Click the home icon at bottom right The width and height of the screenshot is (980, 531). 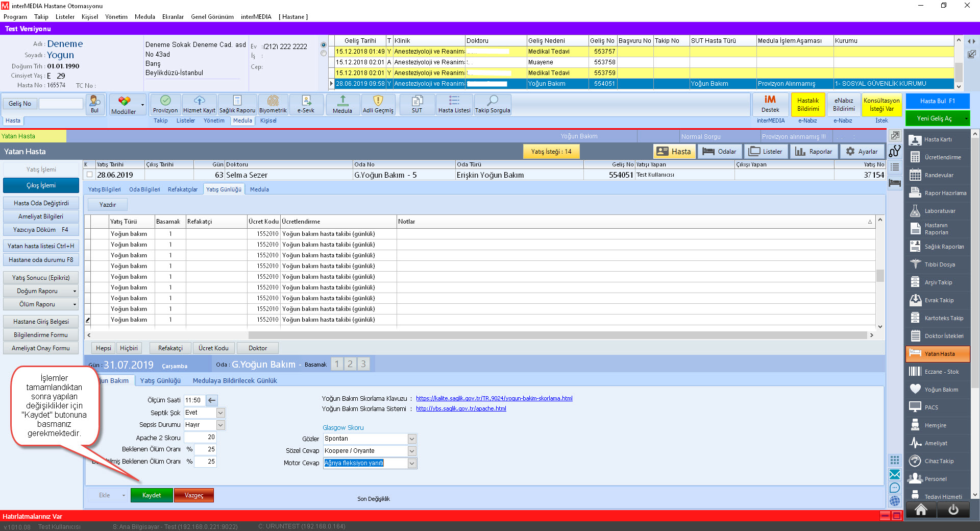[x=921, y=510]
